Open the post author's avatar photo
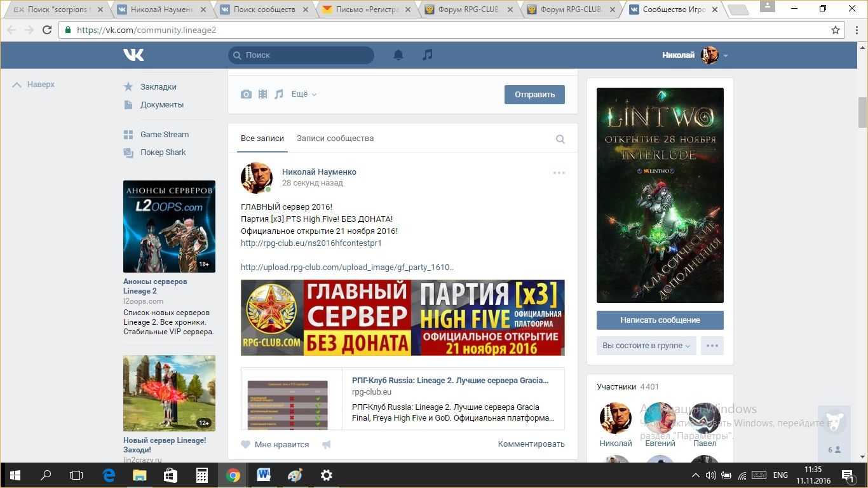 click(x=257, y=177)
